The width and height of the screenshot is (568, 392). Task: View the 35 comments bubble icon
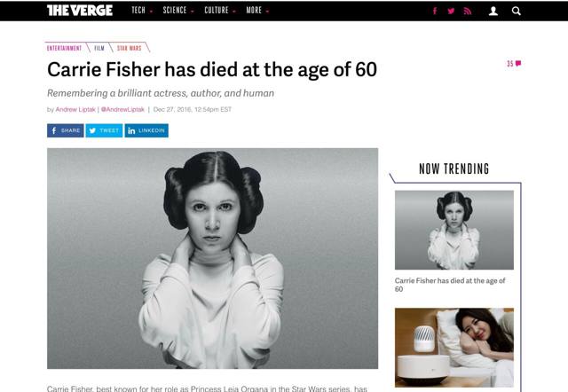(x=514, y=64)
